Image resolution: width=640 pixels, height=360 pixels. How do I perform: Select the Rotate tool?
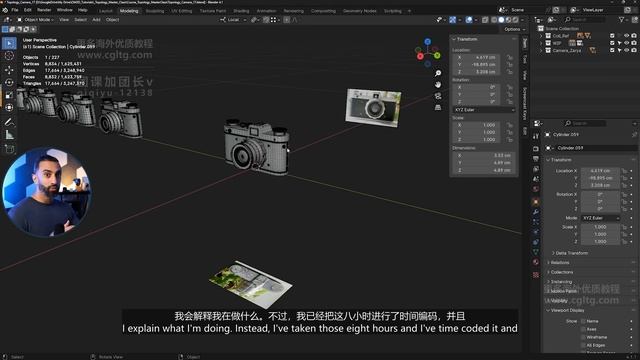tap(9, 82)
